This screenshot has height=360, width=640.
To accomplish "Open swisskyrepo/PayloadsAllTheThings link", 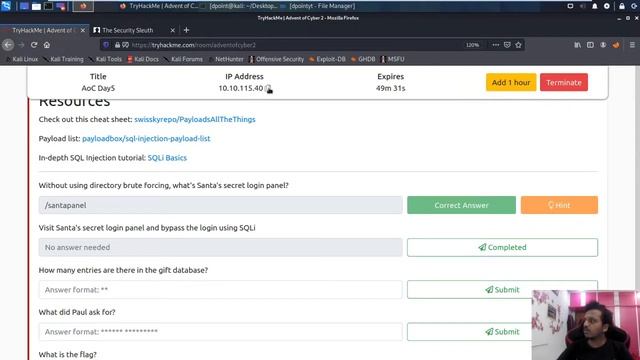I will (x=195, y=119).
